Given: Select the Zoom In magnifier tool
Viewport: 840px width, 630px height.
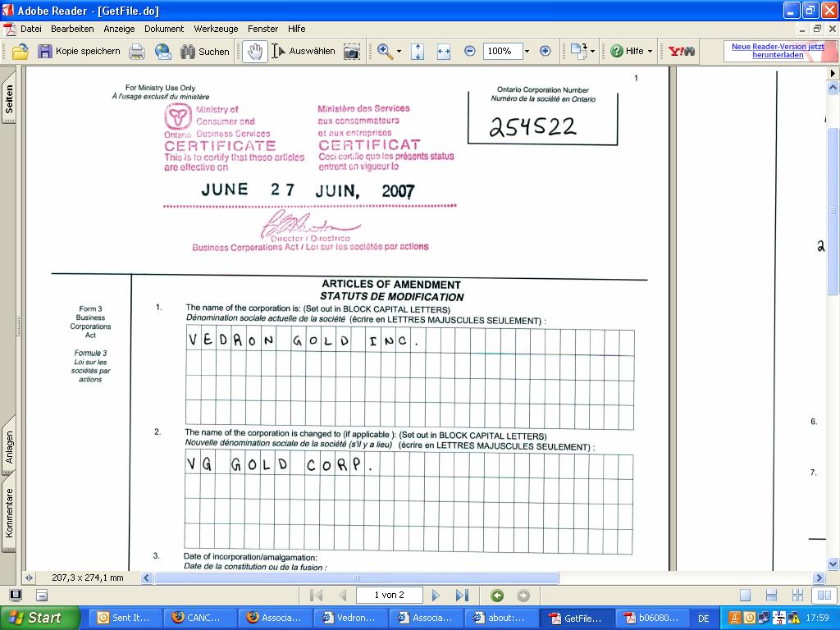Looking at the screenshot, I should point(384,51).
